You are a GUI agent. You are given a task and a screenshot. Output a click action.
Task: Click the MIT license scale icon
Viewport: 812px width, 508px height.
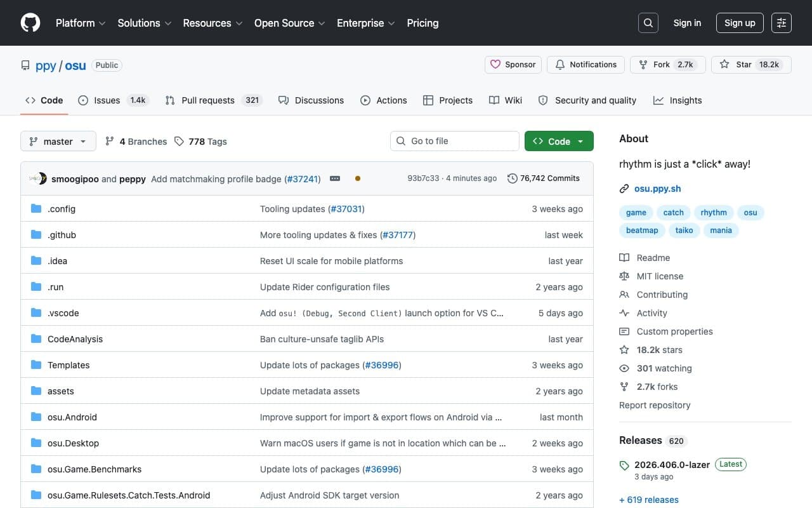pos(624,276)
